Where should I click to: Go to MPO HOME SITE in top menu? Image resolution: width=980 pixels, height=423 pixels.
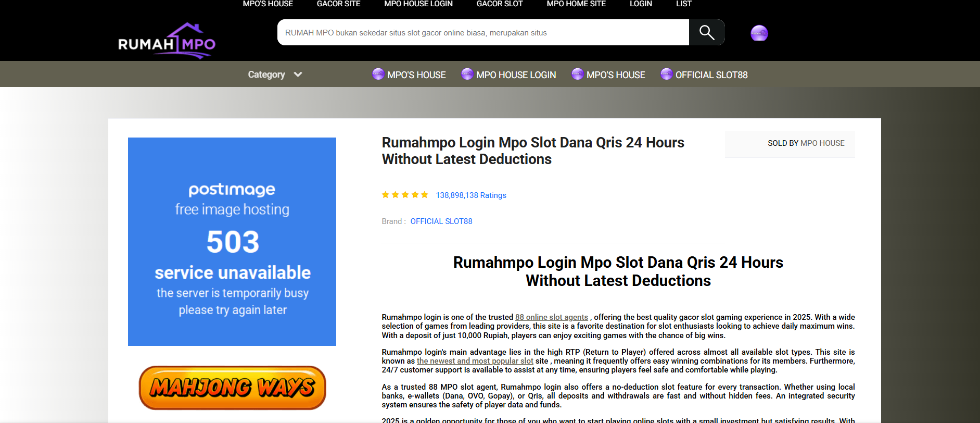click(x=576, y=4)
